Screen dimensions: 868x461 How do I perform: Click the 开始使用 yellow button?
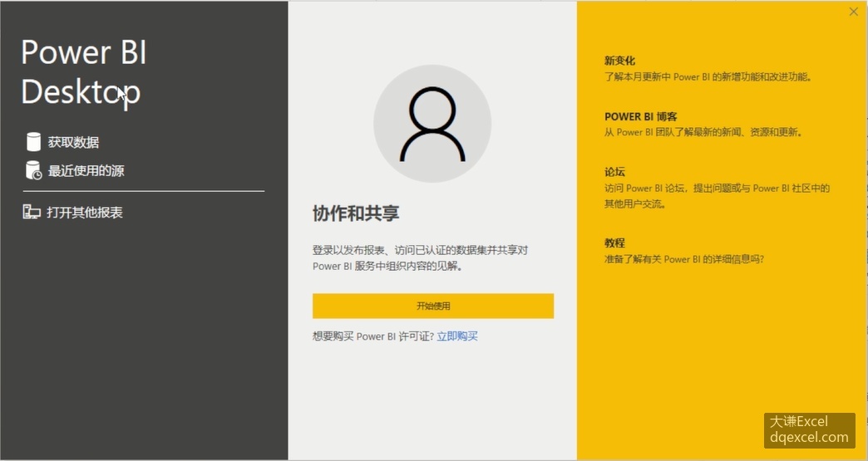click(433, 306)
